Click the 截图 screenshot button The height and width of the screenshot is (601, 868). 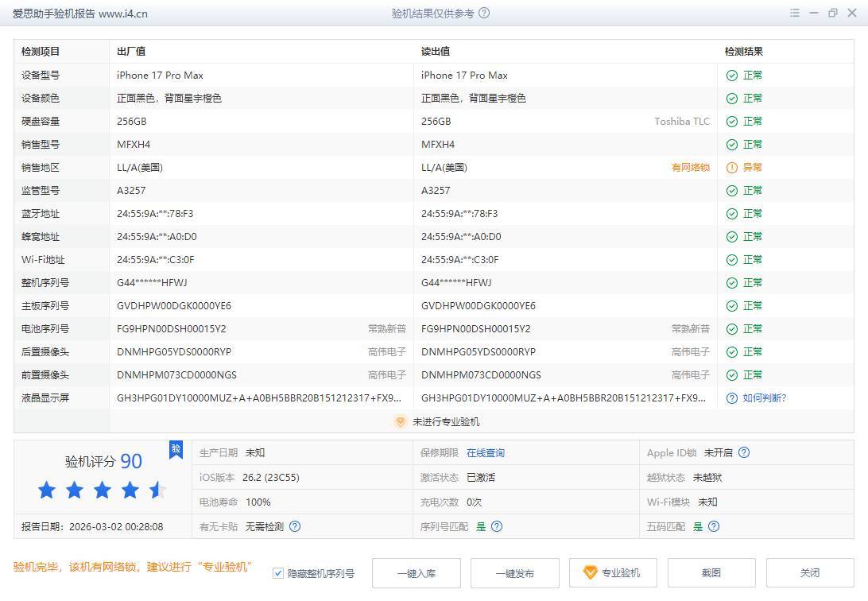pos(711,573)
